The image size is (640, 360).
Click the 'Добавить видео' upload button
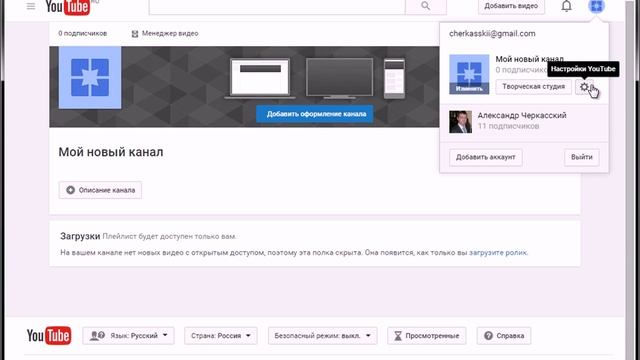pyautogui.click(x=511, y=6)
